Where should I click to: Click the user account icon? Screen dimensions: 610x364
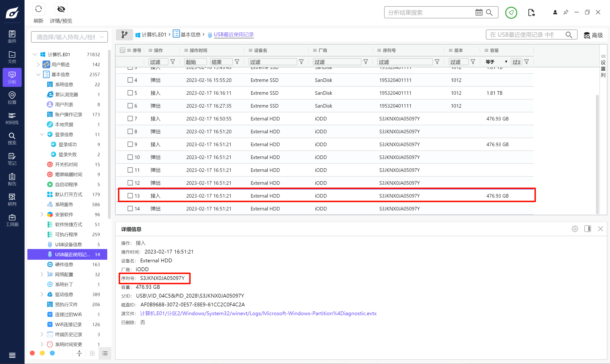(555, 12)
